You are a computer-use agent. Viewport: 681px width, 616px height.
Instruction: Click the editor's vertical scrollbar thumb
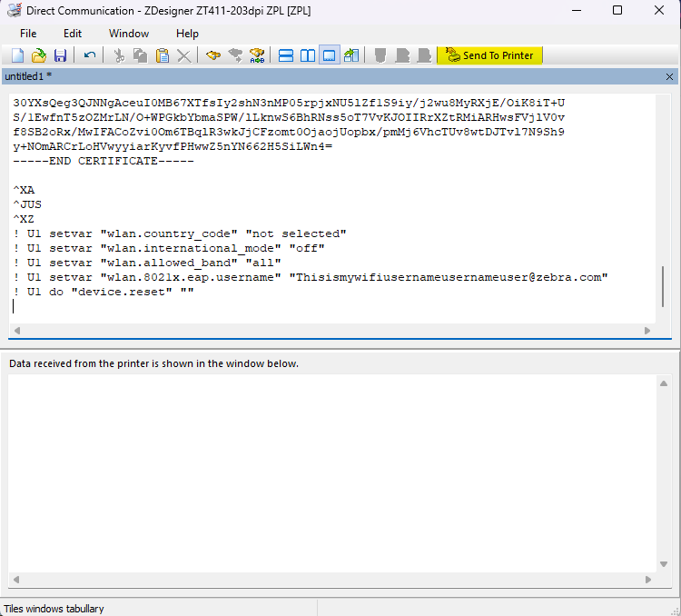664,286
